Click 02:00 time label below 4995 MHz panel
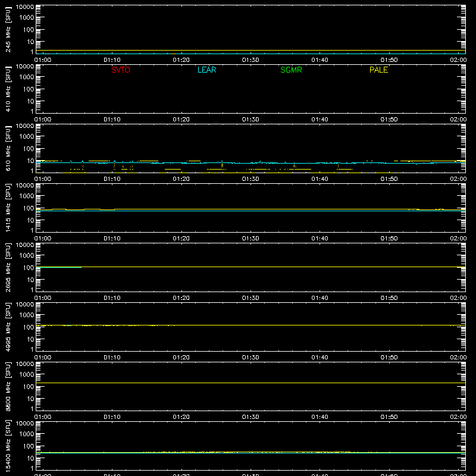 pyautogui.click(x=458, y=358)
